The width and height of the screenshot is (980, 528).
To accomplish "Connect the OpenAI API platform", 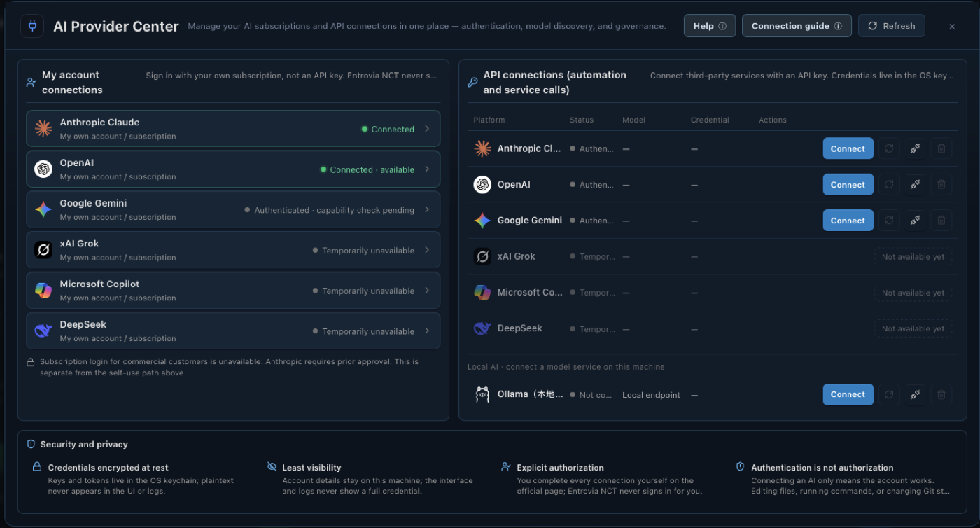I will [x=848, y=185].
